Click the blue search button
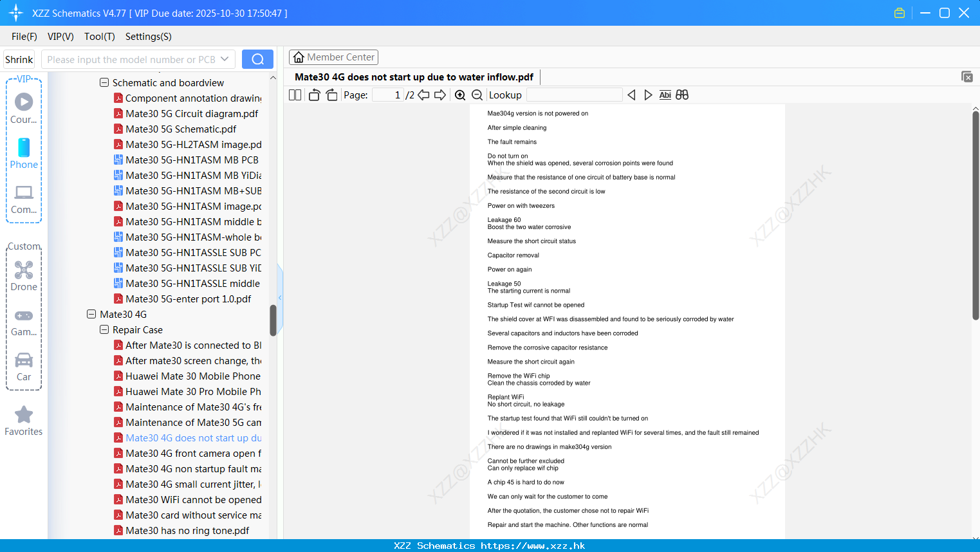 click(257, 59)
